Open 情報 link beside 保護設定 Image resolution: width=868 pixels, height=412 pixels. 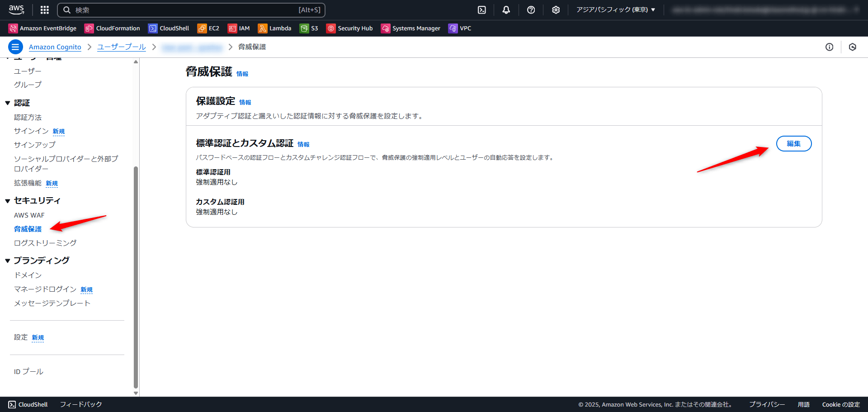click(x=245, y=102)
